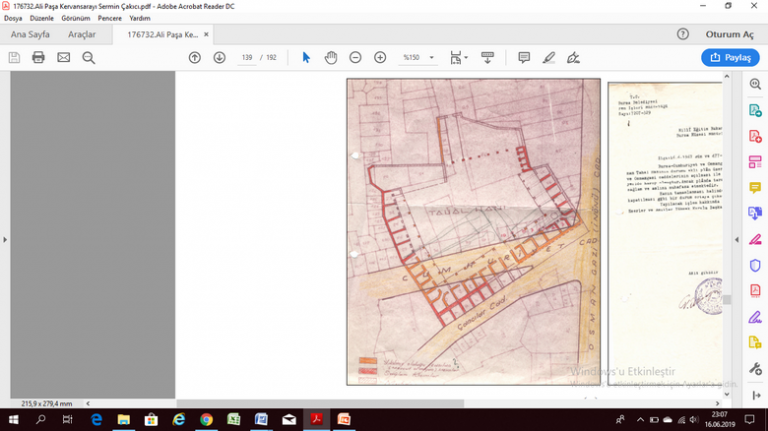The width and height of the screenshot is (768, 431).
Task: Add a comment with the speech bubble icon
Action: pos(524,57)
